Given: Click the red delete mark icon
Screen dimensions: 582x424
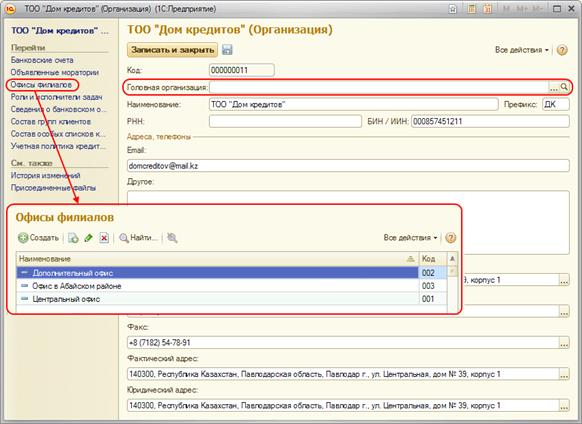Looking at the screenshot, I should click(104, 238).
